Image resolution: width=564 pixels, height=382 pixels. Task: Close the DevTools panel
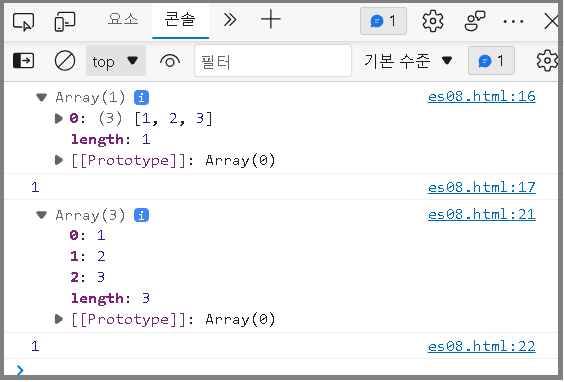(x=551, y=21)
